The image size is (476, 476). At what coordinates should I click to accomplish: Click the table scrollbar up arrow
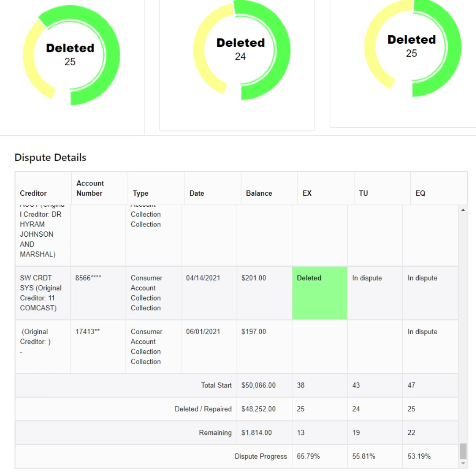tap(463, 210)
